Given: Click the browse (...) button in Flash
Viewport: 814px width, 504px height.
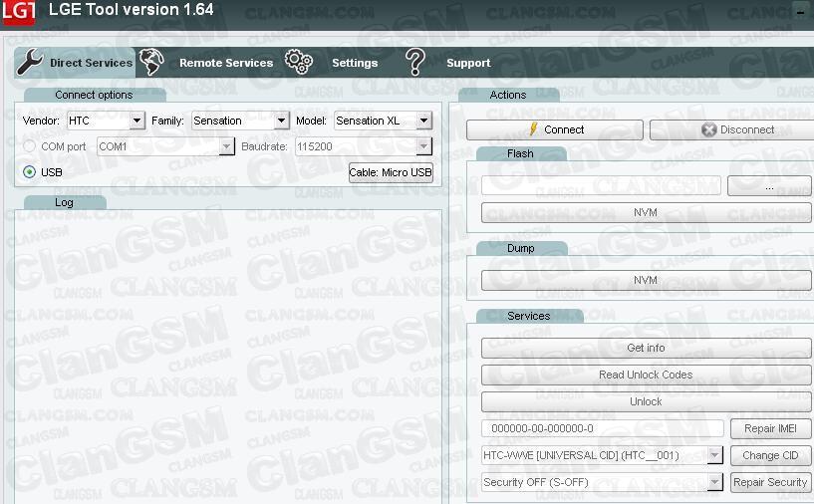Looking at the screenshot, I should [769, 186].
